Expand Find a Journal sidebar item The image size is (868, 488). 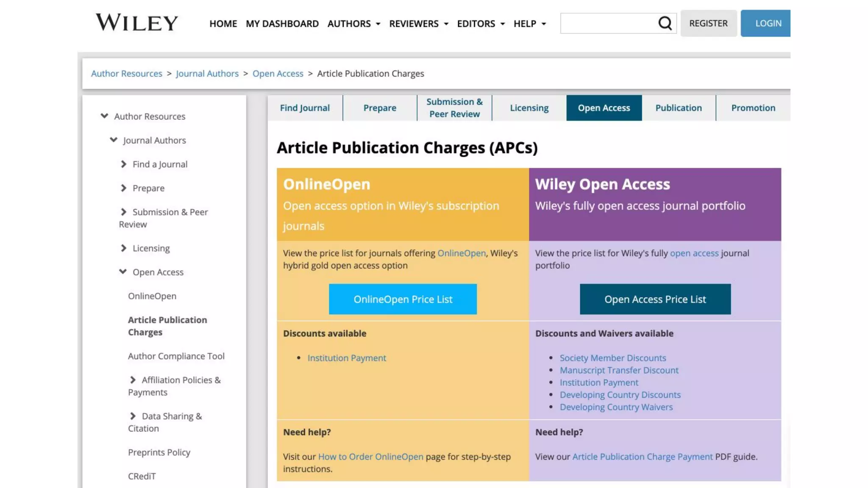coord(123,164)
